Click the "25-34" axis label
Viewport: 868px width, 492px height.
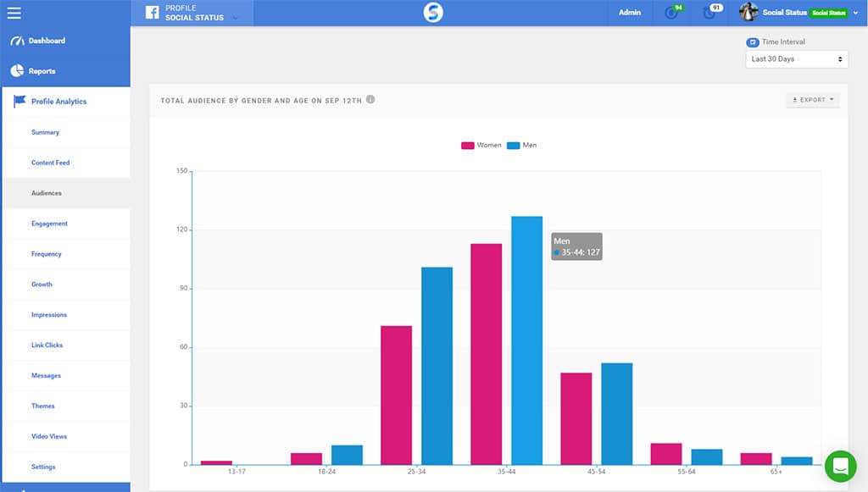[417, 472]
